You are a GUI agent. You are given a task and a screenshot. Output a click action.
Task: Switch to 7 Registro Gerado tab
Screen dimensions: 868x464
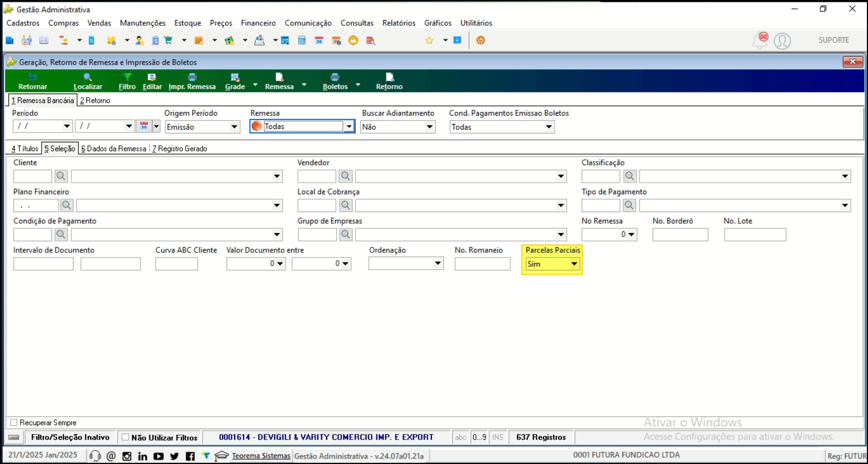click(x=180, y=148)
